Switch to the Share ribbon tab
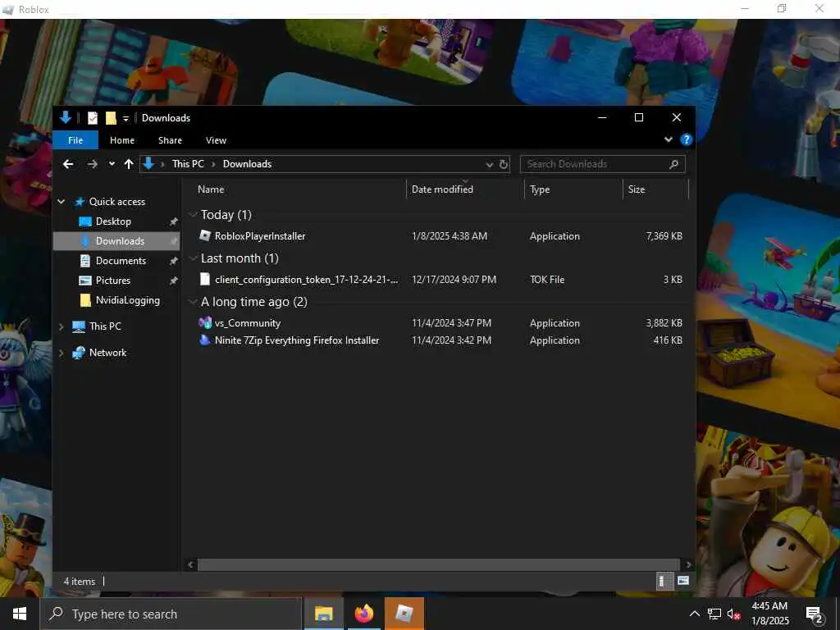 (170, 140)
